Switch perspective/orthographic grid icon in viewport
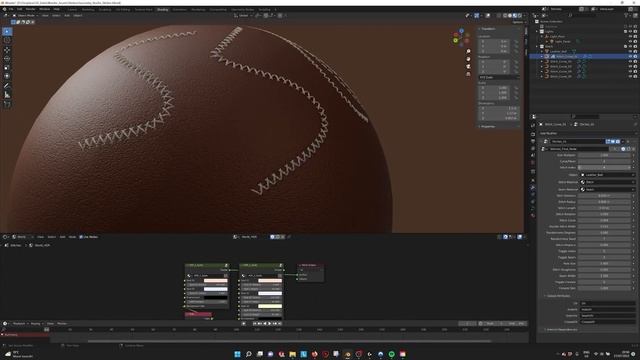Screen dimensions: 640x360 [x=468, y=74]
